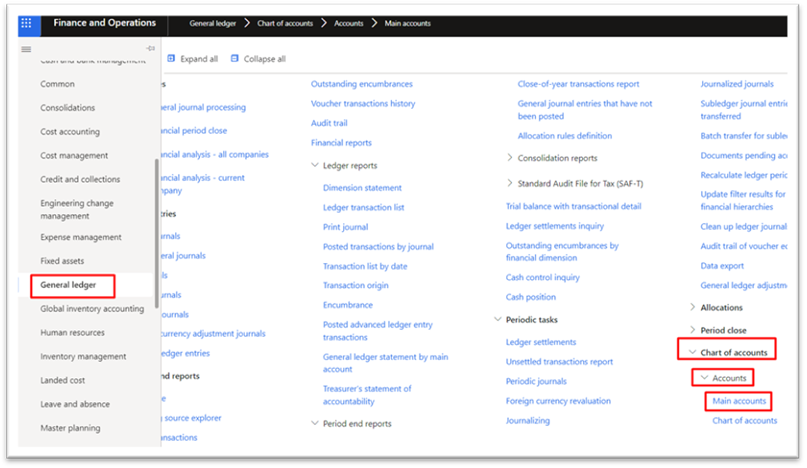
Task: Open the app launcher waffle icon
Action: (26, 23)
